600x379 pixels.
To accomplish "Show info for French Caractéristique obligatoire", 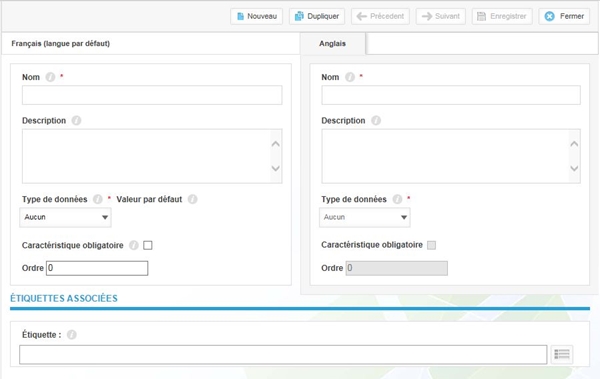I will tap(134, 245).
